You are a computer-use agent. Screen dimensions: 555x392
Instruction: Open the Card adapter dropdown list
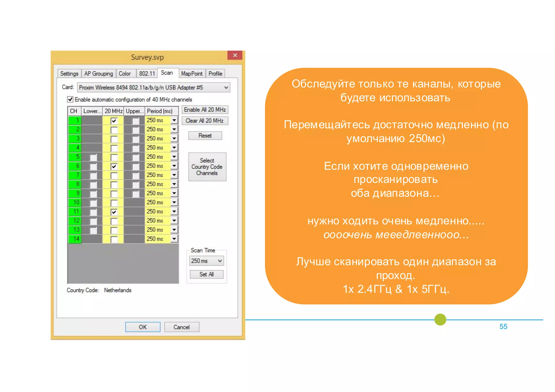tap(226, 88)
